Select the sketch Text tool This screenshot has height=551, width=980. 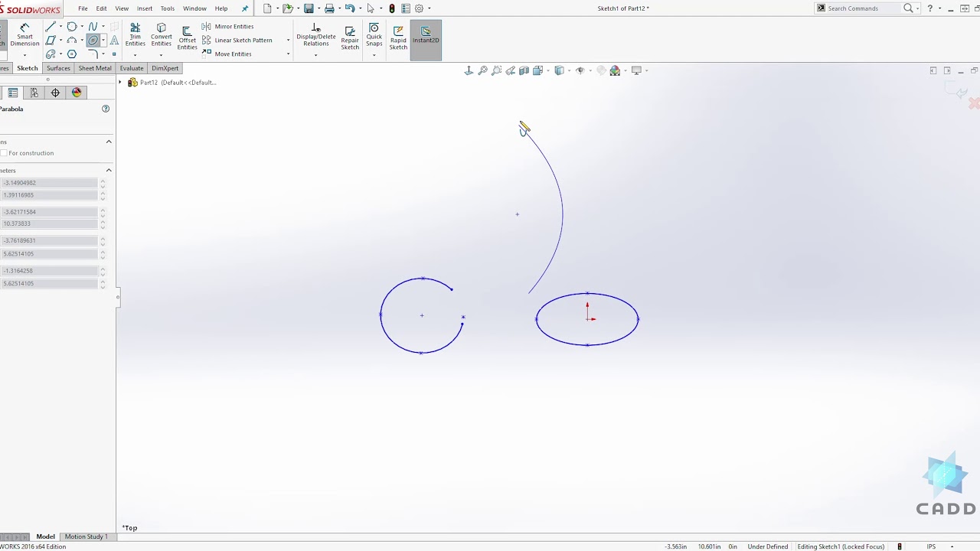tap(114, 41)
